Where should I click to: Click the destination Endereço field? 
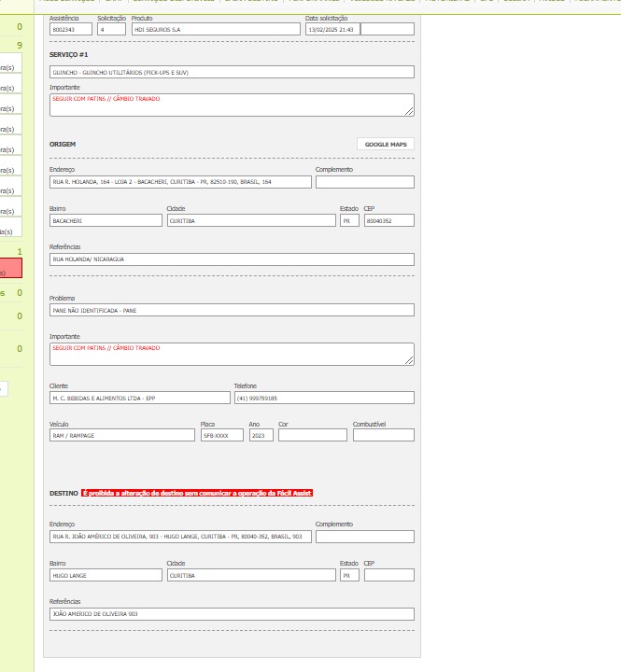180,537
